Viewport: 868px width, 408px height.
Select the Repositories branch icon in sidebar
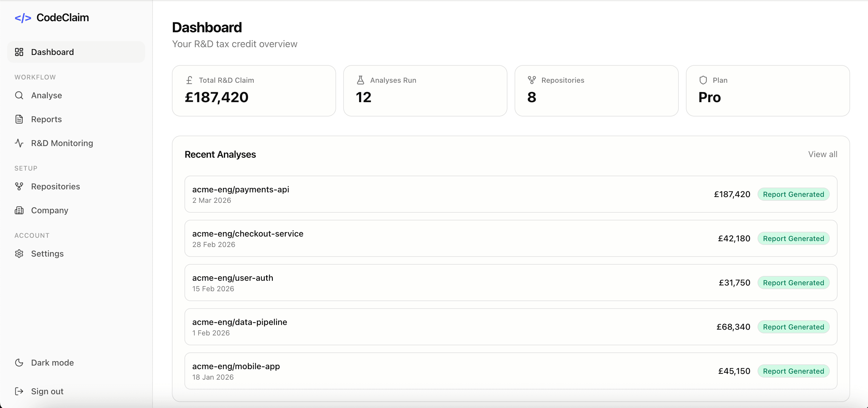click(x=19, y=186)
